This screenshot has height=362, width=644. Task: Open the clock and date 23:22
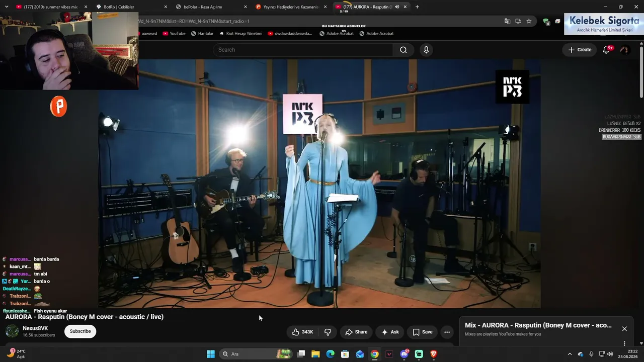pos(628,354)
